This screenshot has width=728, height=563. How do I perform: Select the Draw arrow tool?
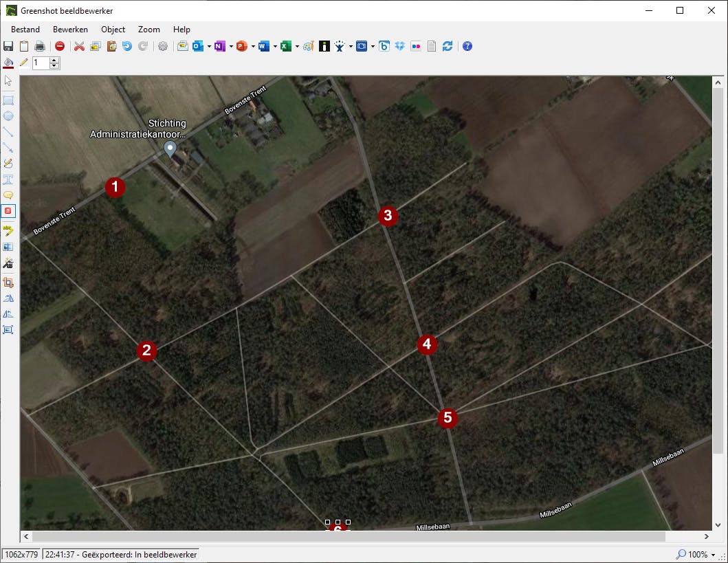click(x=8, y=147)
